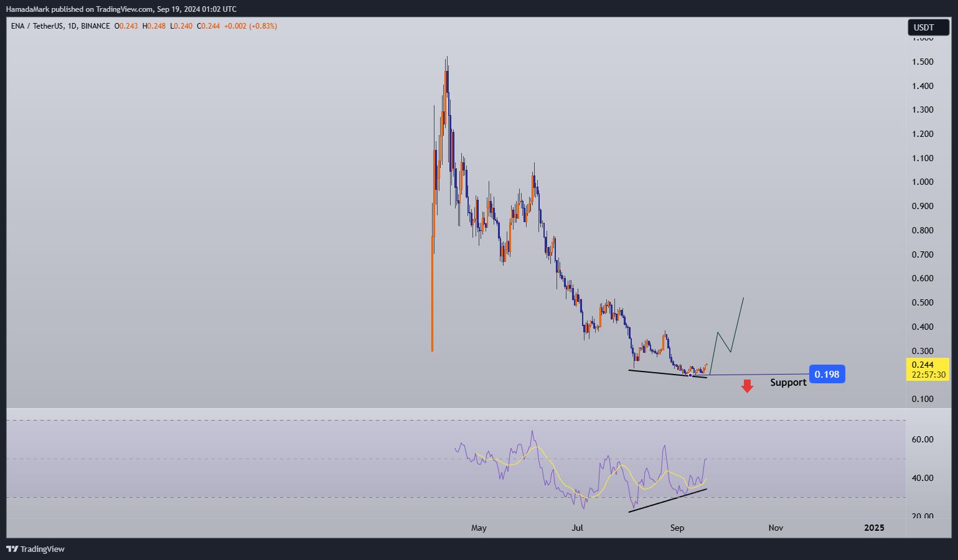Image resolution: width=958 pixels, height=560 pixels.
Task: Click the high price value H0.248
Action: [x=154, y=26]
